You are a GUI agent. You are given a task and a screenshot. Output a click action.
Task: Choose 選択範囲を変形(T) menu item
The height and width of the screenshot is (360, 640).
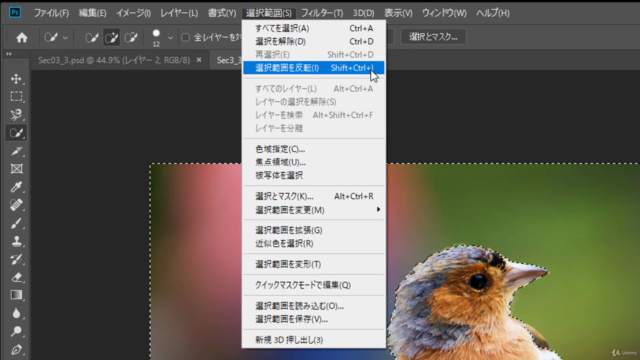tap(313, 264)
